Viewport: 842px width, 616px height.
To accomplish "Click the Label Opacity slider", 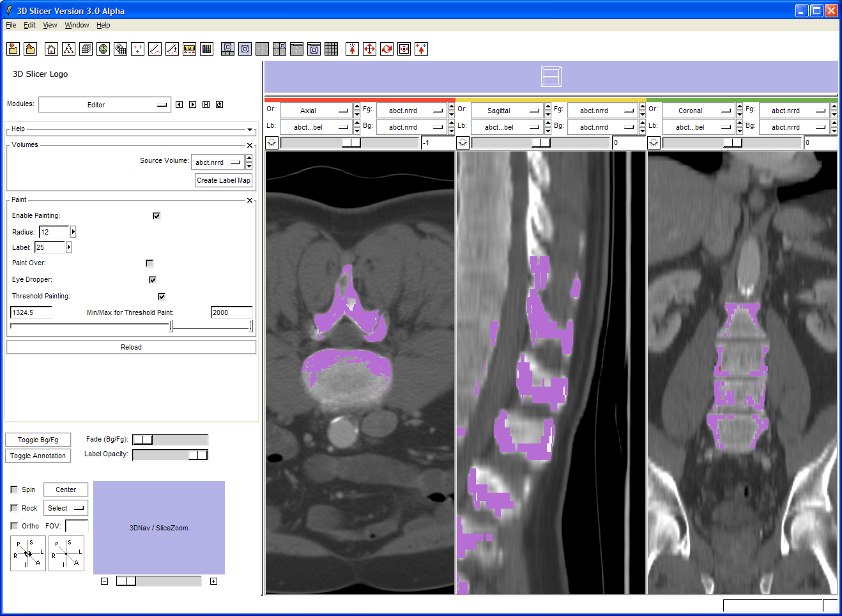I will 170,455.
